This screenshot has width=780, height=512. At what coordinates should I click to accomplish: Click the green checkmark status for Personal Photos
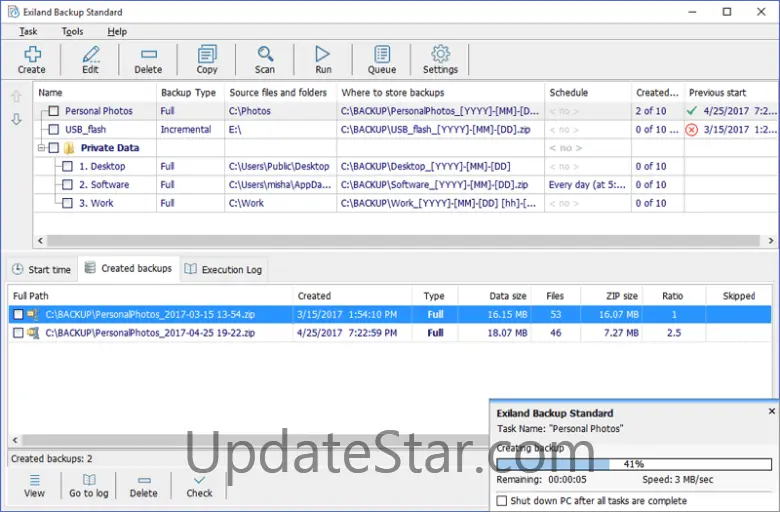coord(691,111)
